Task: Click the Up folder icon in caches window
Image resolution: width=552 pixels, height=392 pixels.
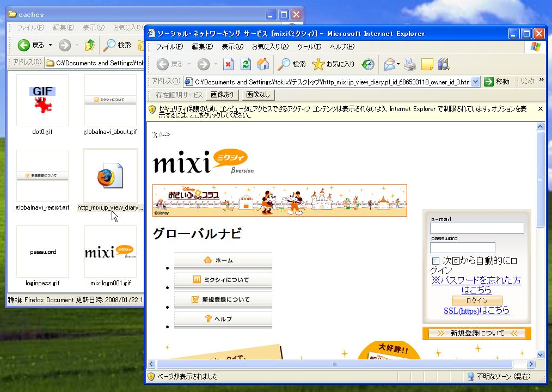Action: [90, 45]
